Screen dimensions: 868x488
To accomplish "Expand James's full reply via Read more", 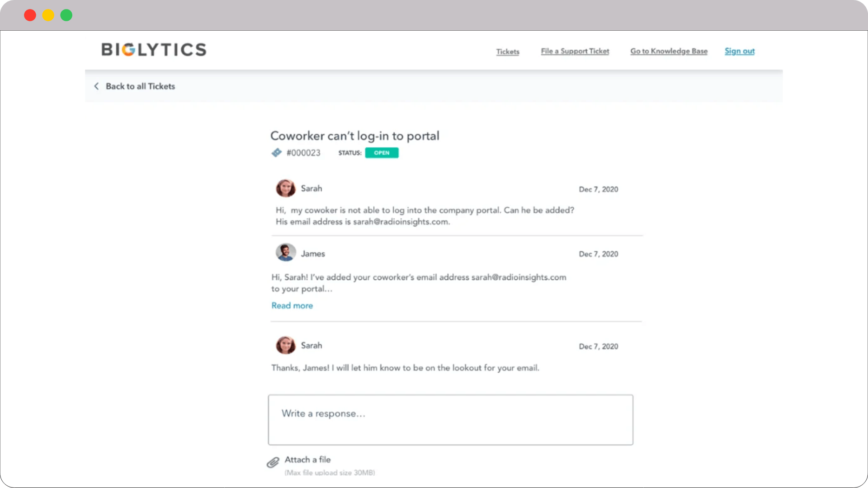I will [292, 305].
